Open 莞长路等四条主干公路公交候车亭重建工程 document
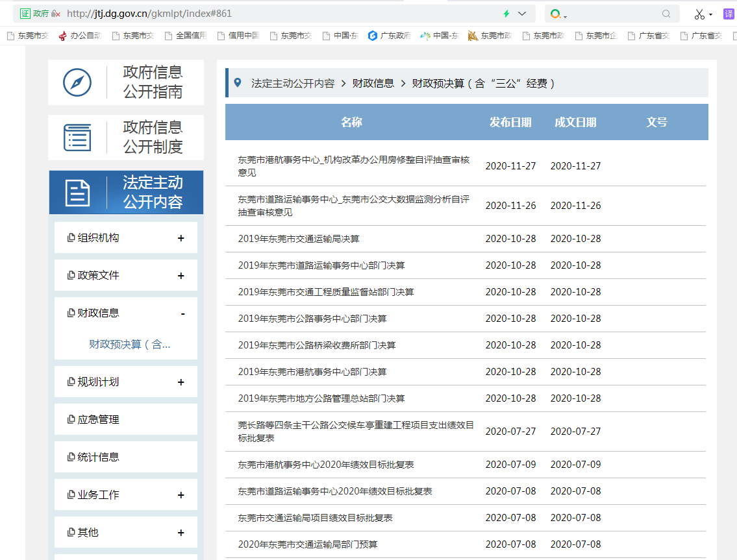The width and height of the screenshot is (737, 560). [355, 432]
